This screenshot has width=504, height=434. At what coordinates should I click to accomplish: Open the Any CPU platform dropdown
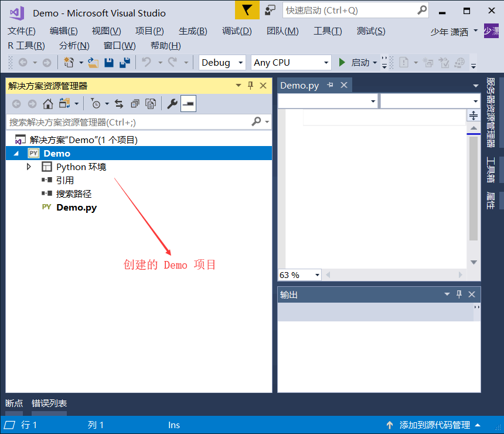point(291,62)
